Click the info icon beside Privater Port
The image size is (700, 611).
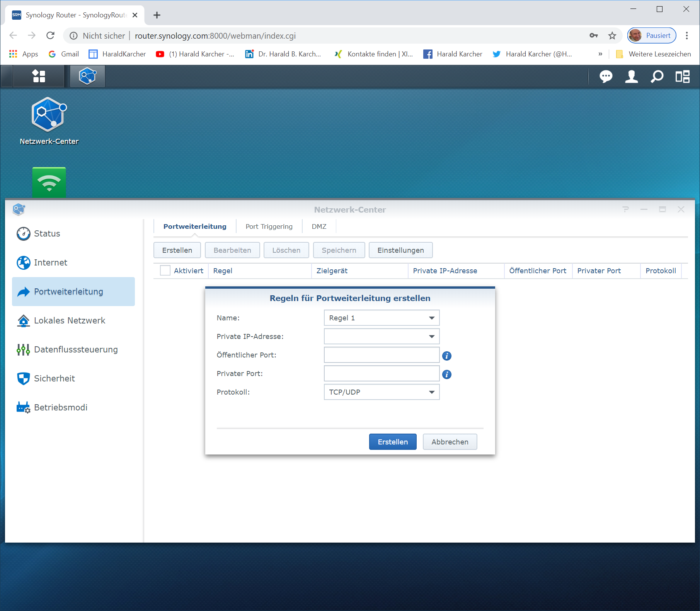click(x=446, y=374)
